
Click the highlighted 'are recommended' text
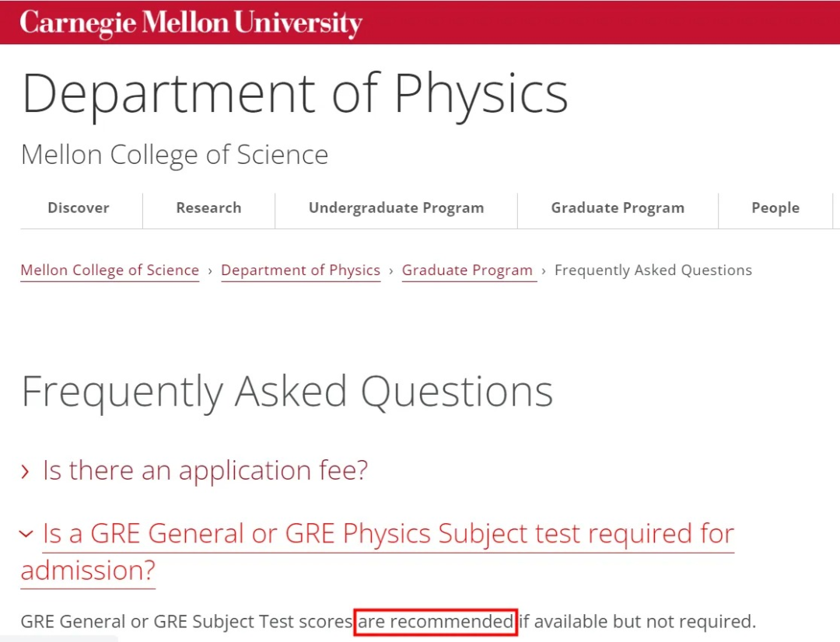[x=436, y=622]
